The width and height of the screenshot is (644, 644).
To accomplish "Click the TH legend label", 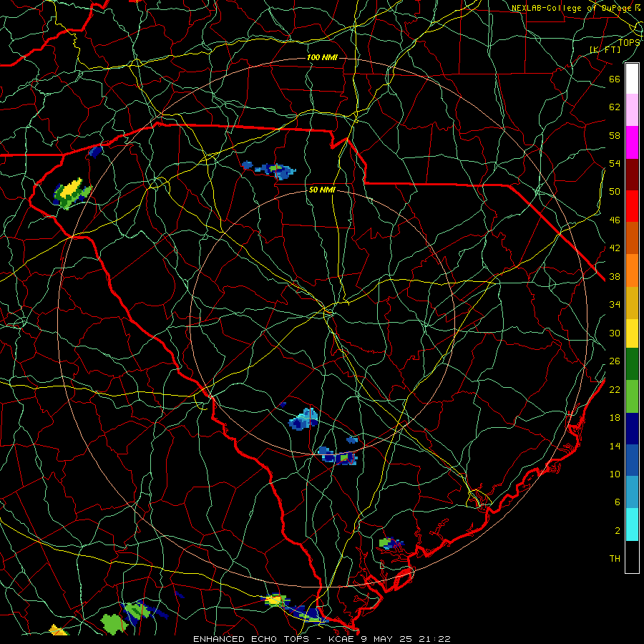I will (615, 559).
